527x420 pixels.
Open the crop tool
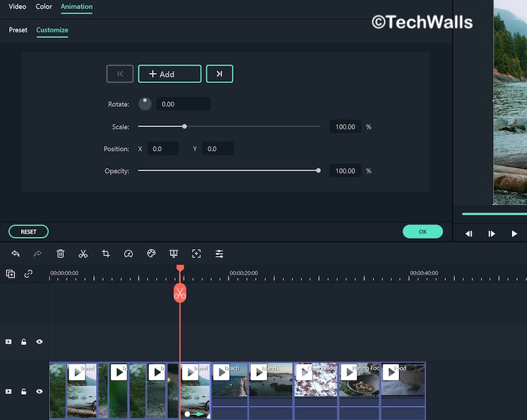(105, 253)
